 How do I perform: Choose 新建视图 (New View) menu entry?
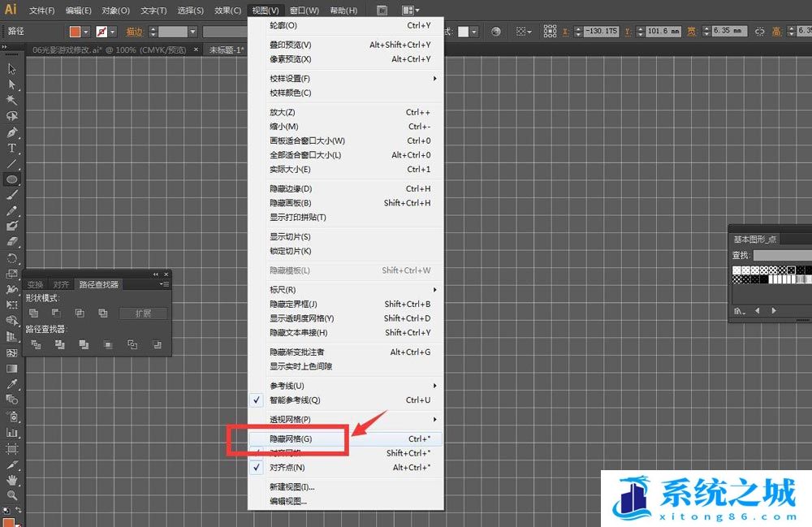tap(292, 486)
